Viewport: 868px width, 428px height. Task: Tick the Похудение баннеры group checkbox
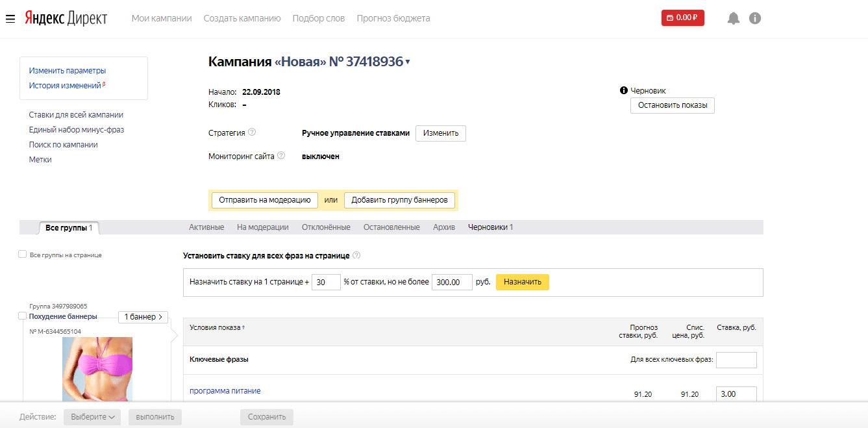pyautogui.click(x=23, y=316)
